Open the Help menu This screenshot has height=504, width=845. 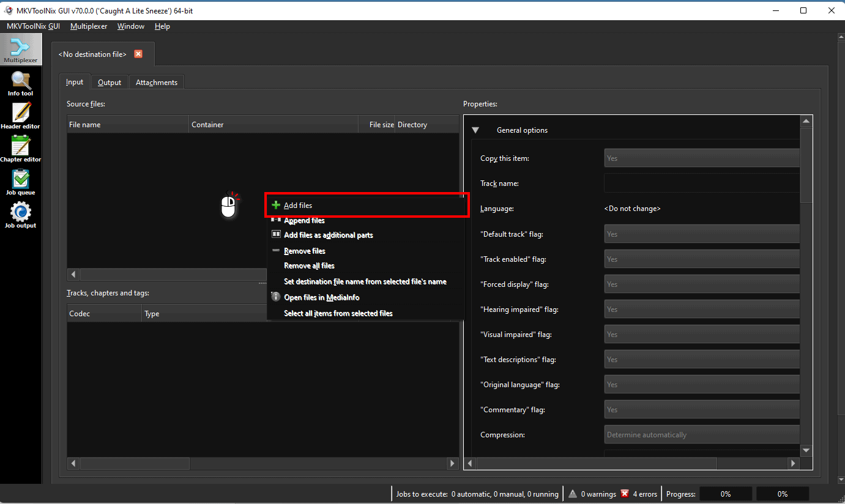(162, 26)
